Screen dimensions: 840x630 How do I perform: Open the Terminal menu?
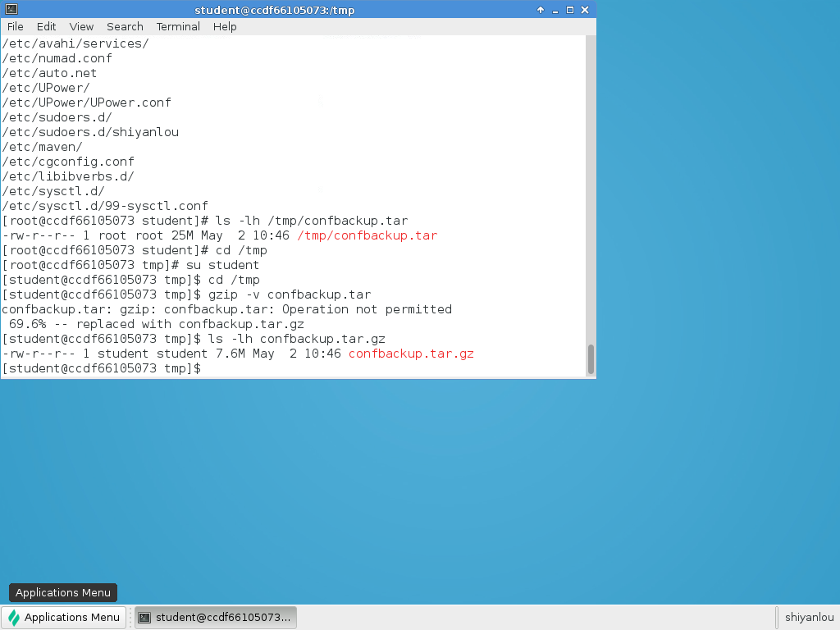click(178, 26)
